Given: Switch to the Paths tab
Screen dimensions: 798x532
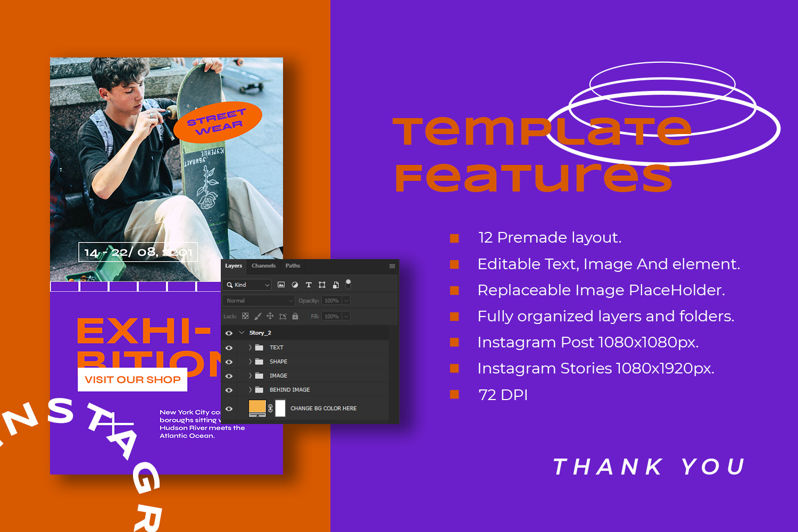Looking at the screenshot, I should click(293, 265).
